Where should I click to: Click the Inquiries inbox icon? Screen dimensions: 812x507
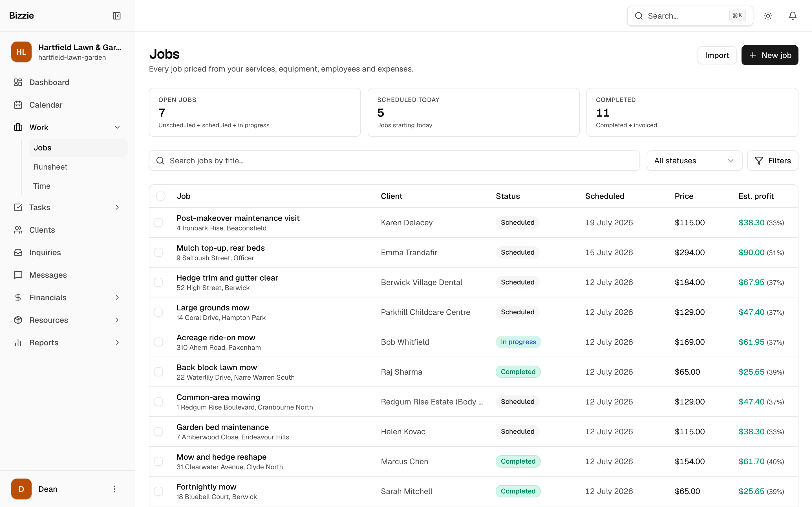18,252
